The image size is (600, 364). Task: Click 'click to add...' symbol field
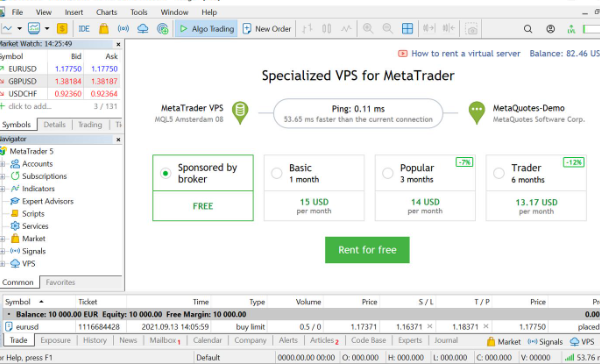30,106
